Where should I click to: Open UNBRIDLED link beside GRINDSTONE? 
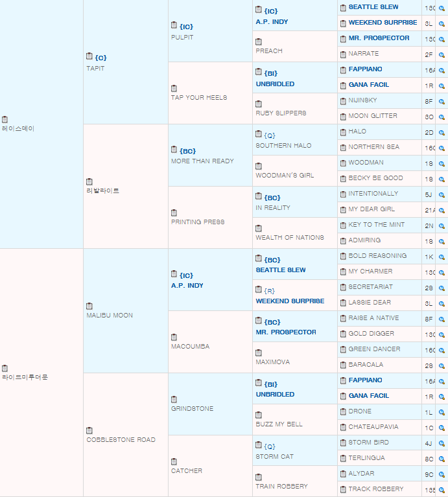click(275, 395)
